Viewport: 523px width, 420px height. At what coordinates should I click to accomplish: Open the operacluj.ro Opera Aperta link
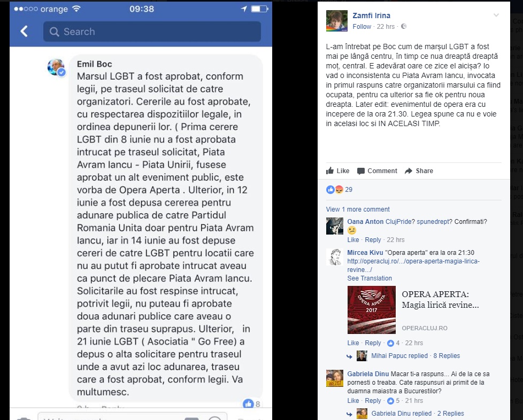click(413, 266)
